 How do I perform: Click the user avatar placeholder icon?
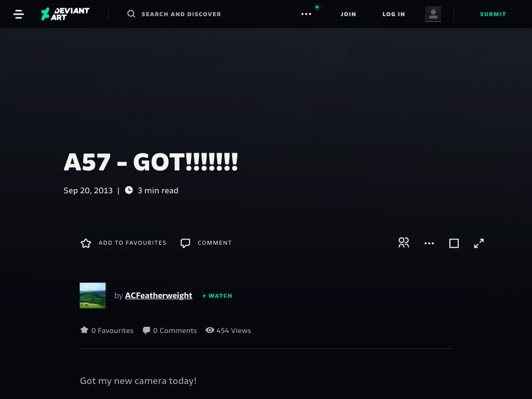pos(433,14)
